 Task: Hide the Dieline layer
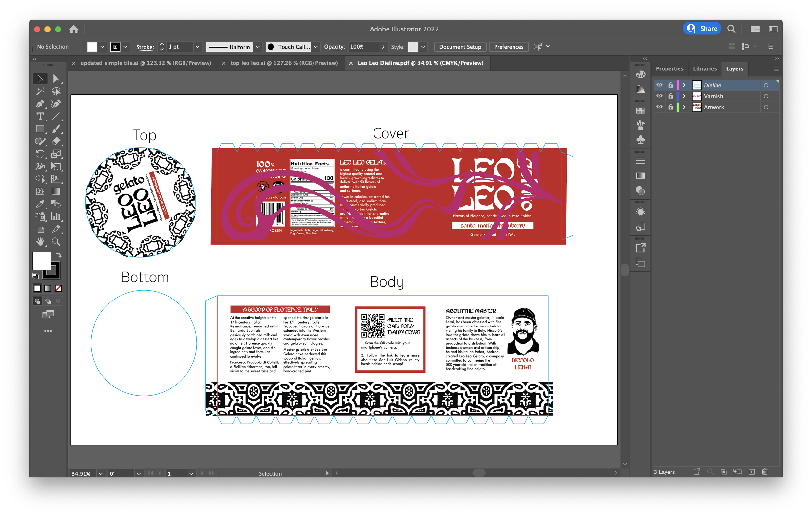[659, 85]
